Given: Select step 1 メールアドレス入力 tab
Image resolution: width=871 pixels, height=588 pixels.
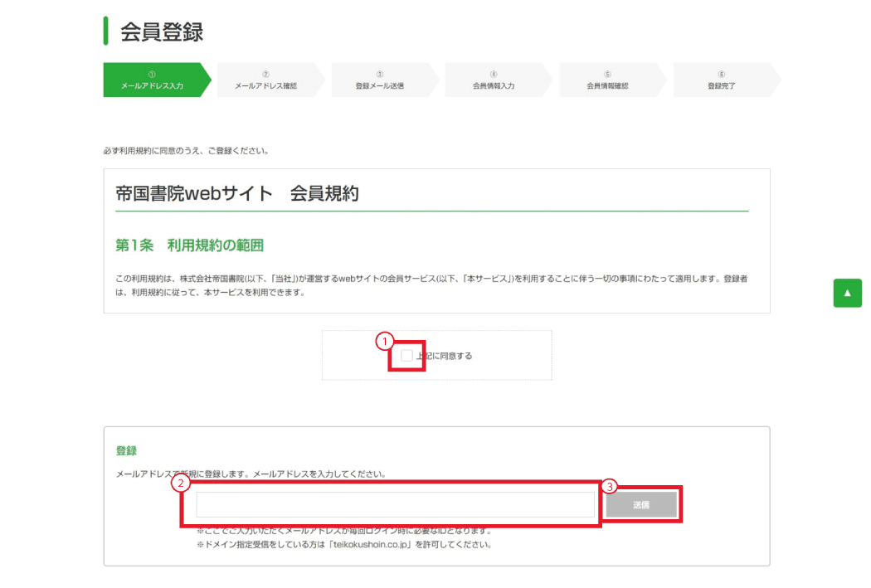Looking at the screenshot, I should coord(158,80).
